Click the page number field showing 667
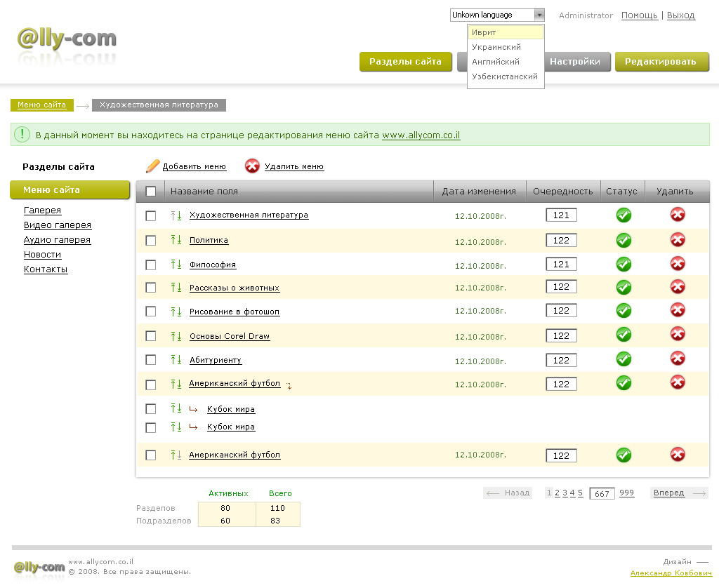This screenshot has width=719, height=588. click(x=602, y=493)
